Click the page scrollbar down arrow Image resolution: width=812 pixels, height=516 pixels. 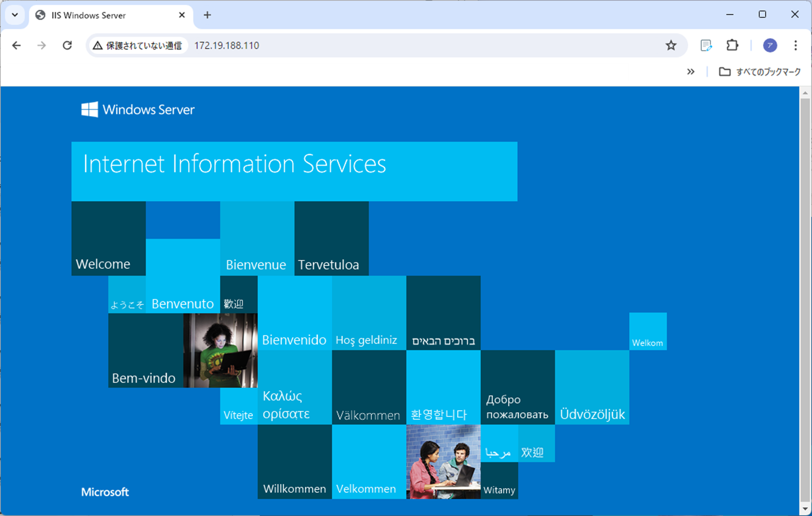[805, 509]
